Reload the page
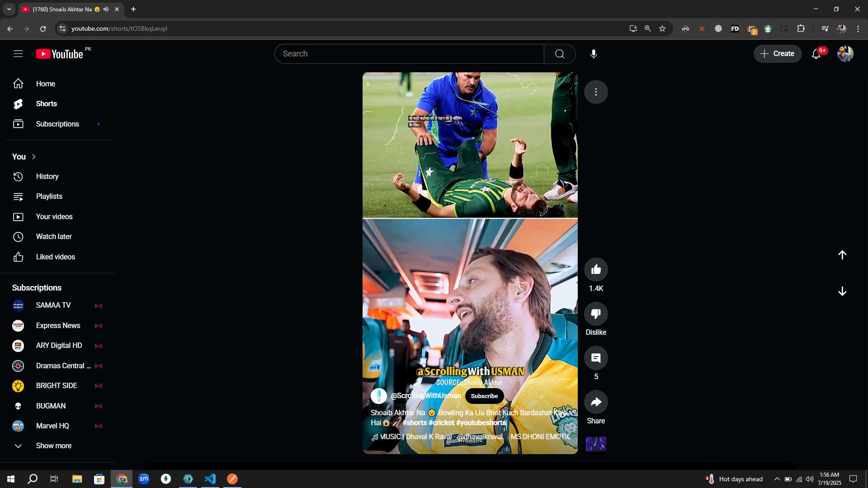 43,29
